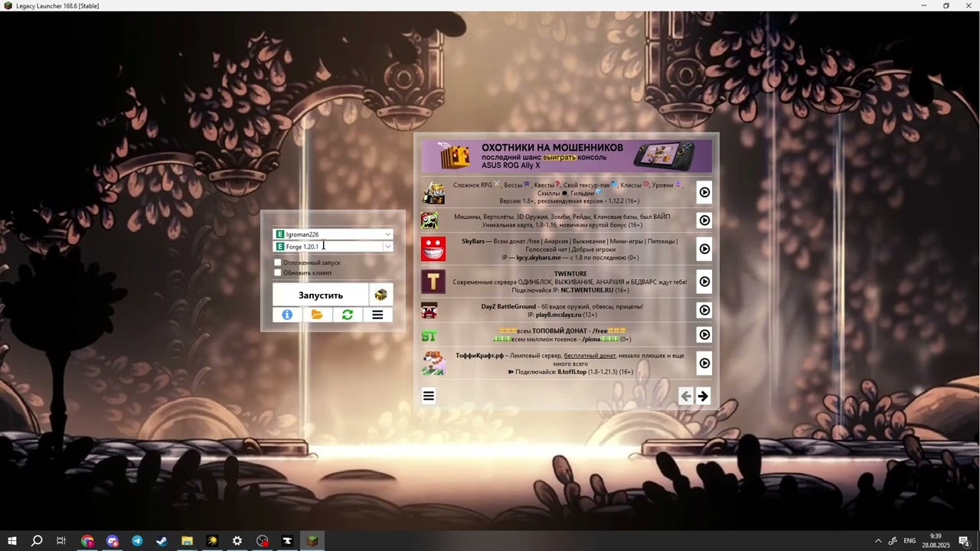This screenshot has height=551, width=980.
Task: Click the ll.toffi.top address text
Action: point(572,372)
